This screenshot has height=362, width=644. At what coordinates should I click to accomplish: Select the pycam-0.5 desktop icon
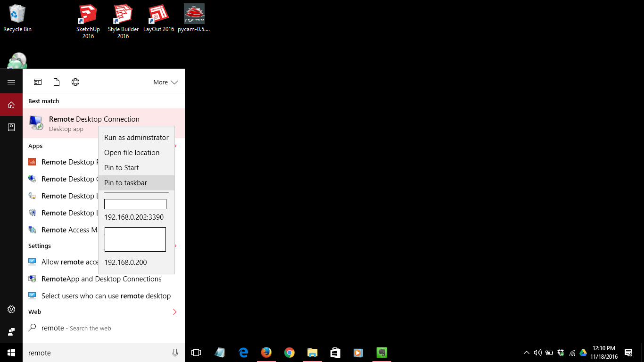coord(194,18)
